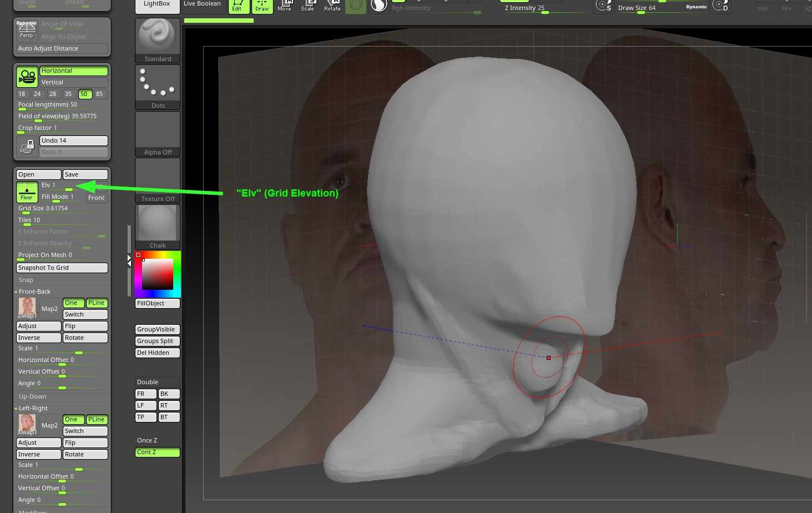Viewport: 812px width, 513px height.
Task: Click the D dynamic brush icon
Action: 720,6
